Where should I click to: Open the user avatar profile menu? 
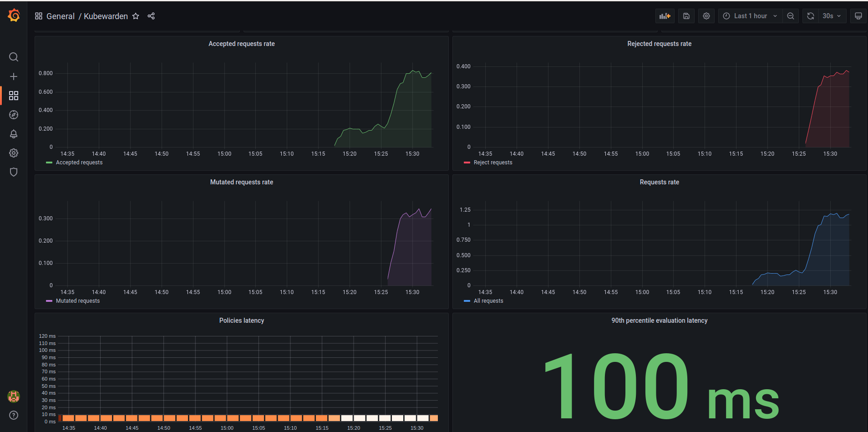(13, 396)
